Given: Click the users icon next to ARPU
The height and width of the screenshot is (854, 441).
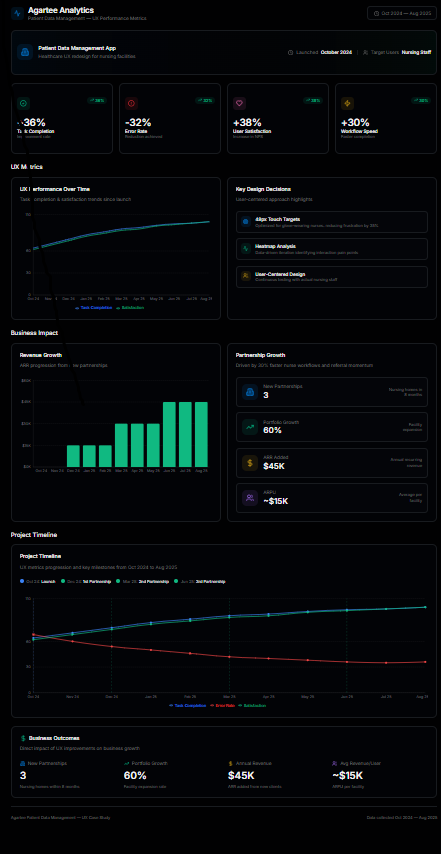Looking at the screenshot, I should 250,498.
